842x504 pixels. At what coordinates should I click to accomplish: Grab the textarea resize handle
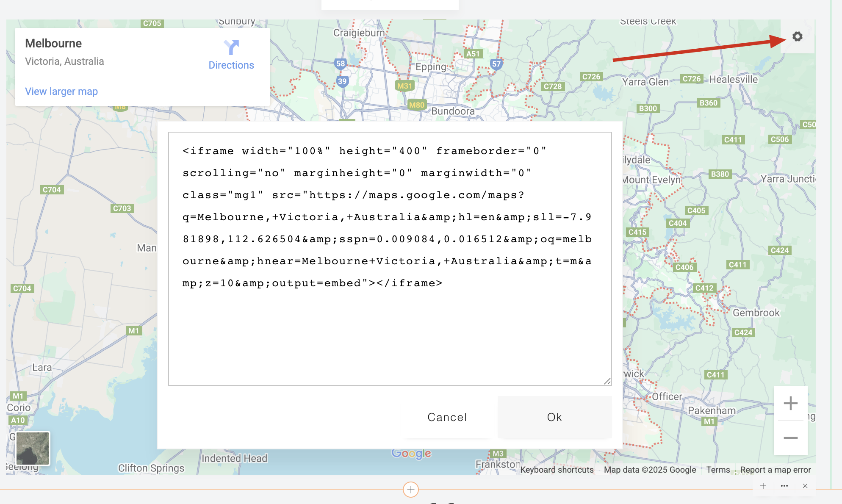tap(607, 381)
